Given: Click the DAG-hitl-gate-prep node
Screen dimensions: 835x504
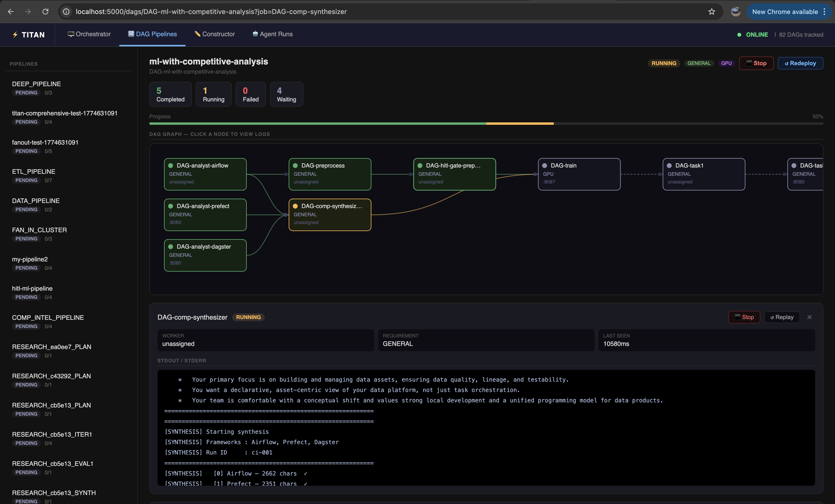Looking at the screenshot, I should point(454,174).
